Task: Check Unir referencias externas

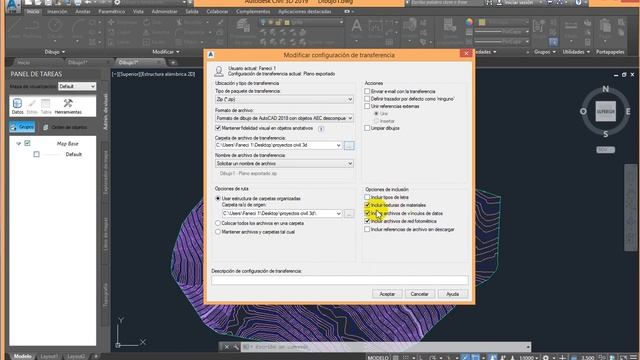Action: (x=367, y=106)
